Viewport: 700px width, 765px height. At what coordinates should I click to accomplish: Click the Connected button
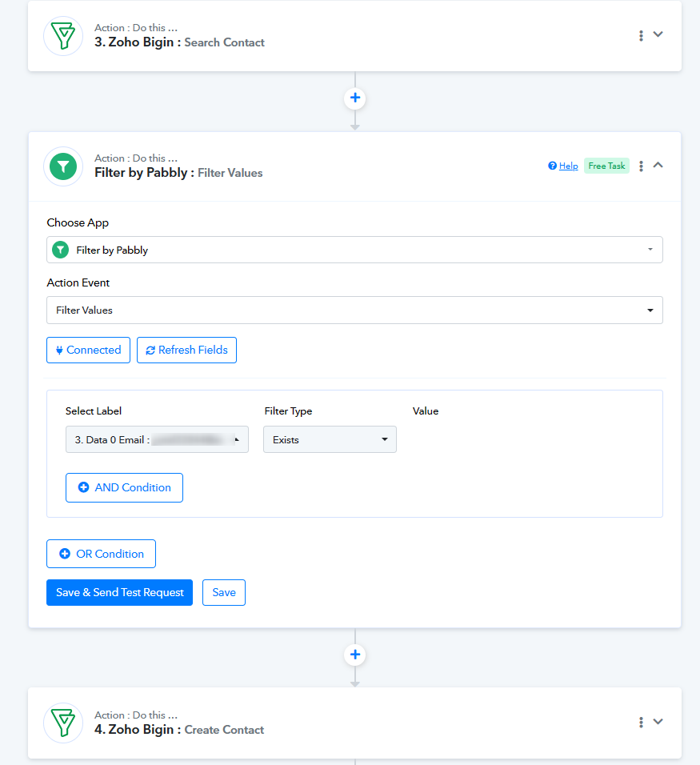pyautogui.click(x=88, y=350)
